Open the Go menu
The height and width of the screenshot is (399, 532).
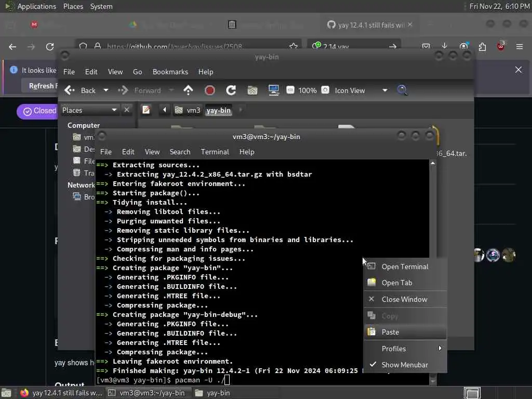137,72
